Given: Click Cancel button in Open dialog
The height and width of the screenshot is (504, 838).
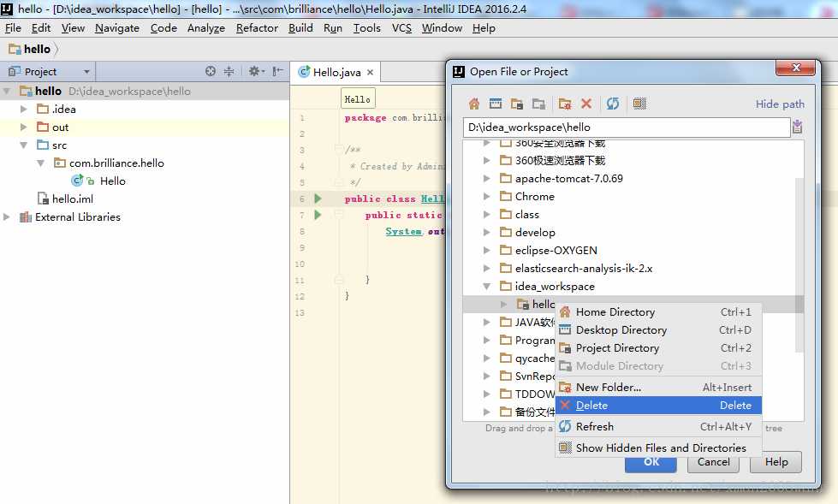Looking at the screenshot, I should pos(713,462).
